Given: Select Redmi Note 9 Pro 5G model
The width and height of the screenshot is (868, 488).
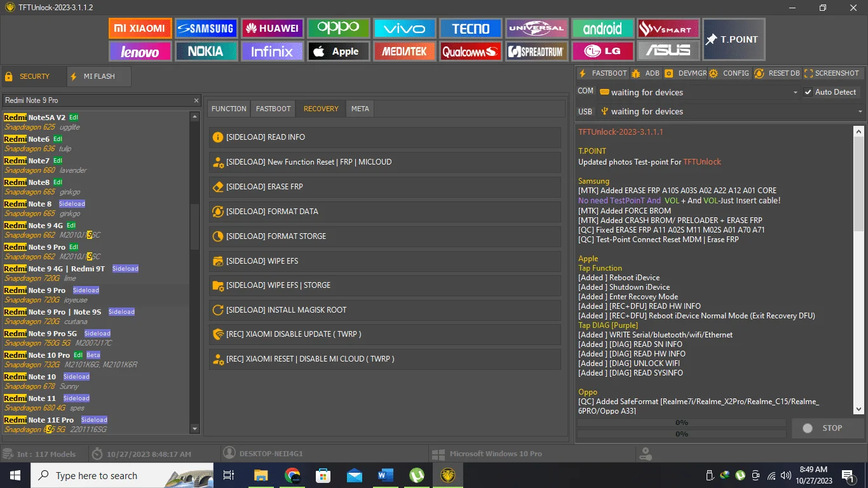Looking at the screenshot, I should 95,338.
